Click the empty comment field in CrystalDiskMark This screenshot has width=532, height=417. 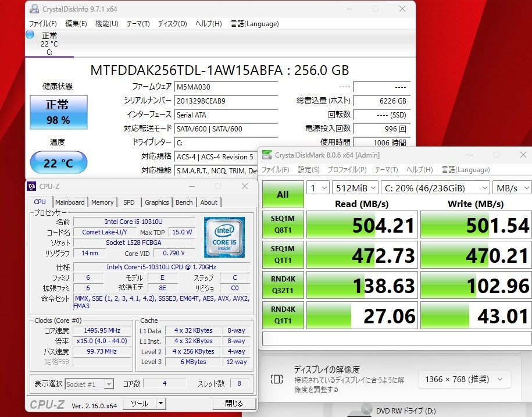point(397,338)
